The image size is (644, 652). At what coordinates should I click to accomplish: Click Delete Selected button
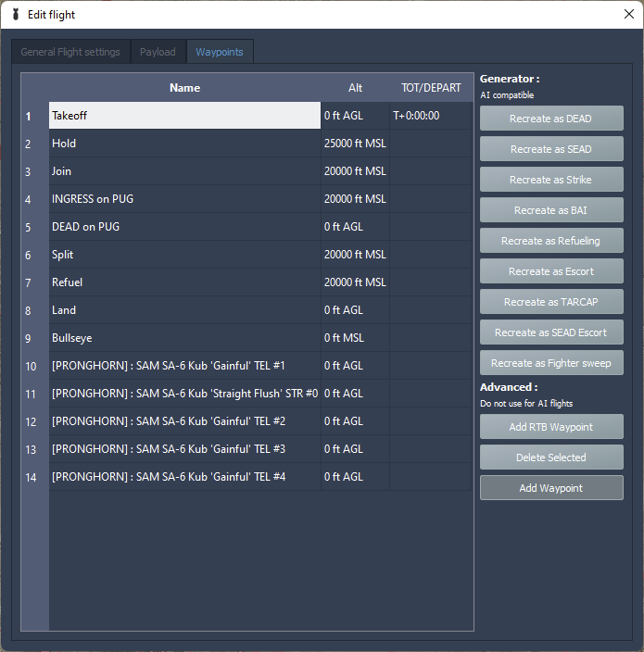551,458
